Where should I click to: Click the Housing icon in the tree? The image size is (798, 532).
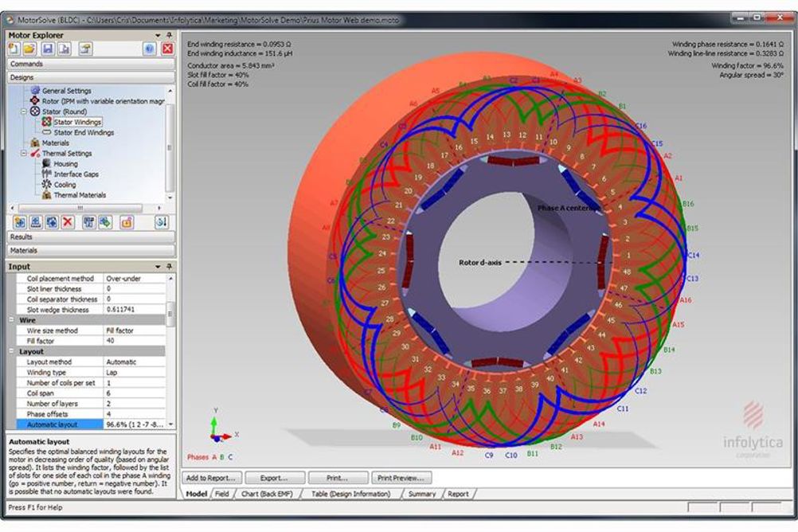point(47,163)
